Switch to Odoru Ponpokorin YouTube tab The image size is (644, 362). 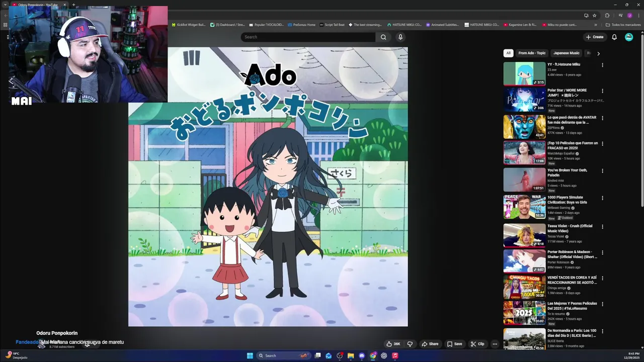(x=38, y=5)
